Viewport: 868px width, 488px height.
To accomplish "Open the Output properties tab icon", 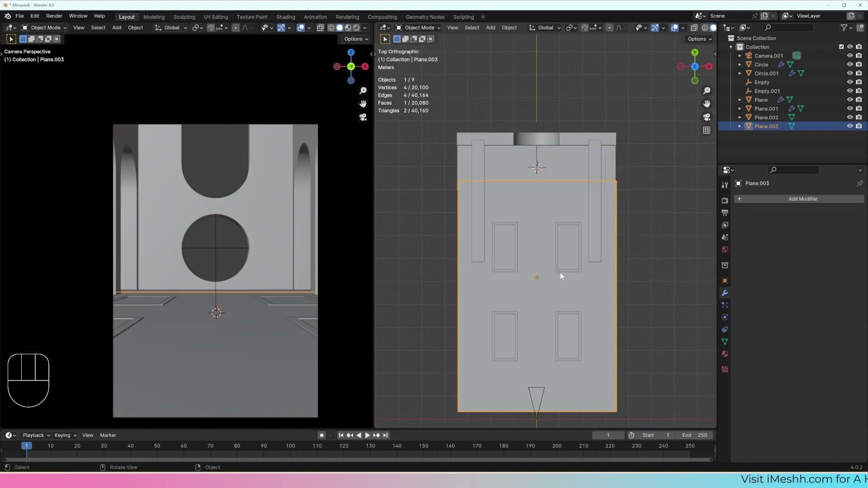I will coord(725,212).
